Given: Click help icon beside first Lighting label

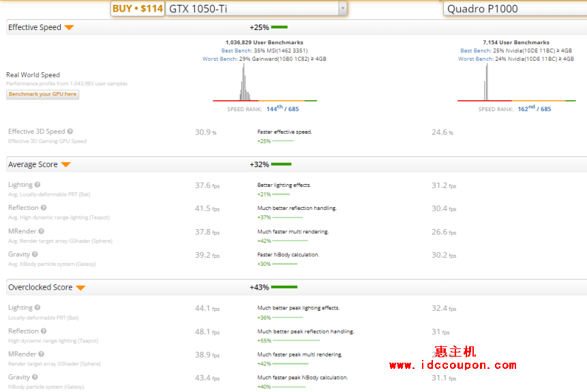Looking at the screenshot, I should 37,185.
